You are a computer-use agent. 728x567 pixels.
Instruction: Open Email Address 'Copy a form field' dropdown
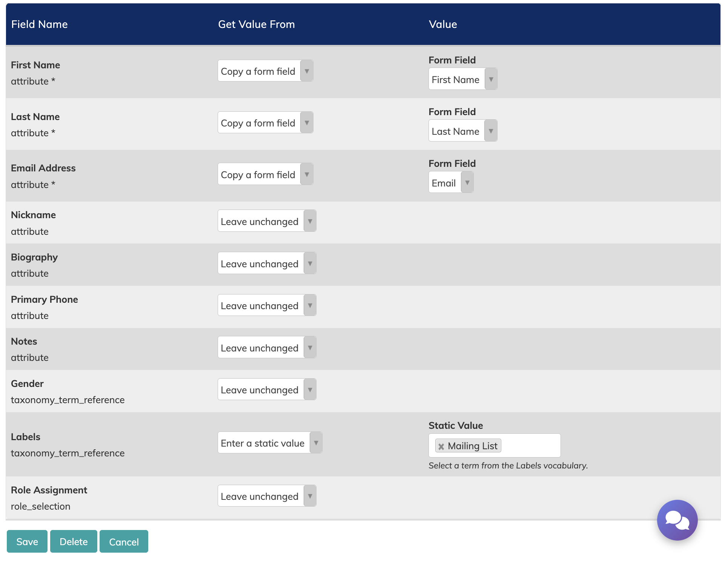[265, 174]
